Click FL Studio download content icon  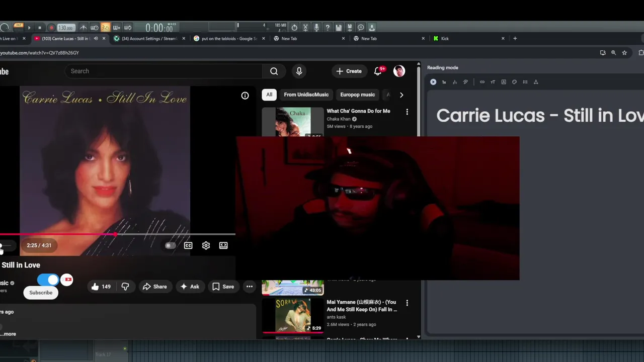click(372, 28)
